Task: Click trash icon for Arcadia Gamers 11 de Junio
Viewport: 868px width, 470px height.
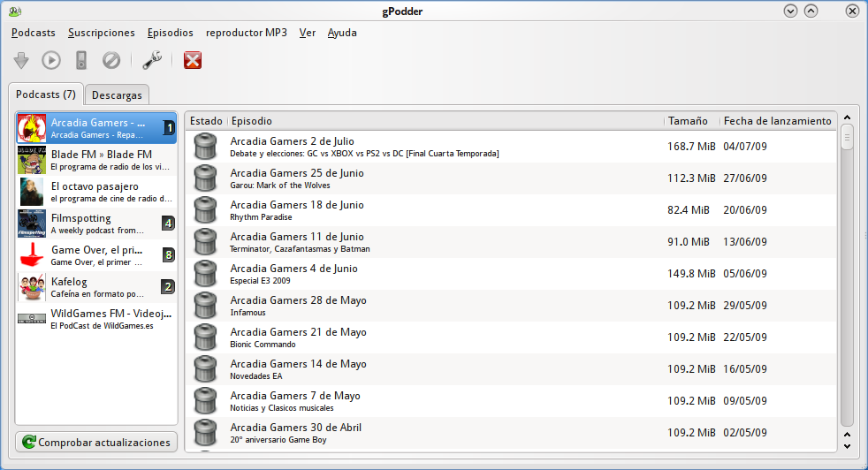Action: [x=205, y=242]
